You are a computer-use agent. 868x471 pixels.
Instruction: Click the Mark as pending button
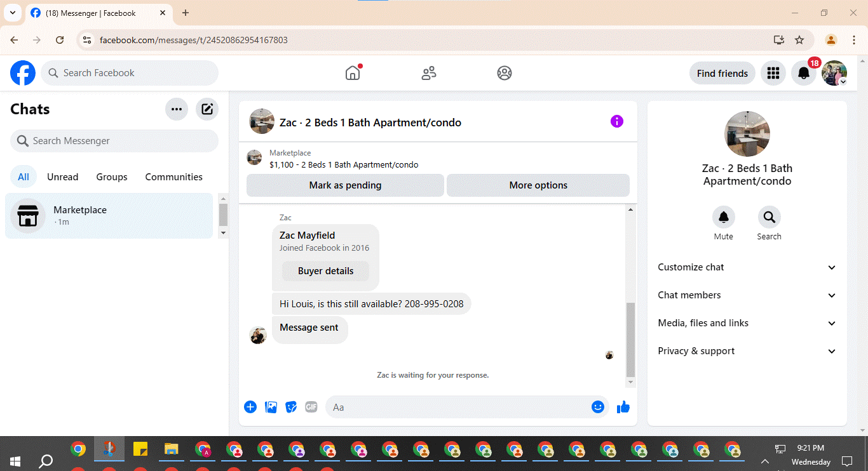point(345,185)
